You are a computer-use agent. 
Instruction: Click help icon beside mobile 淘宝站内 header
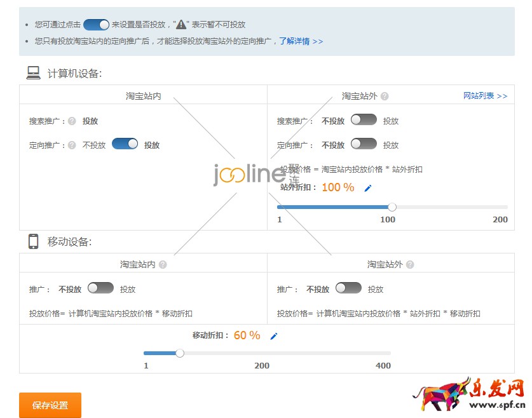163,264
